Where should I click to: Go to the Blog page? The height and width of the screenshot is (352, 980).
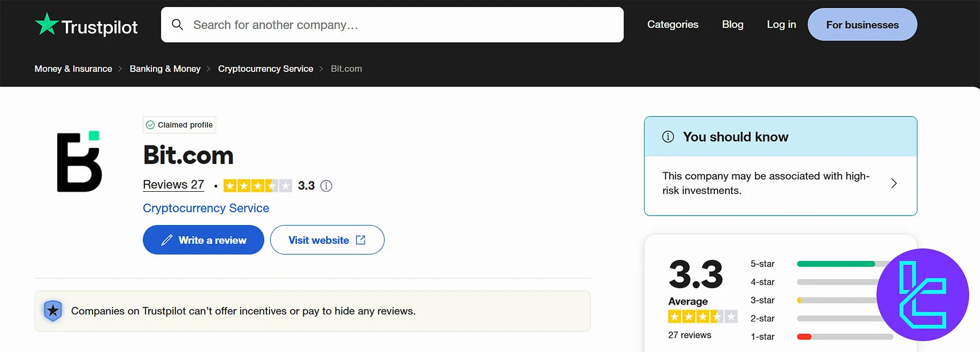click(x=732, y=25)
